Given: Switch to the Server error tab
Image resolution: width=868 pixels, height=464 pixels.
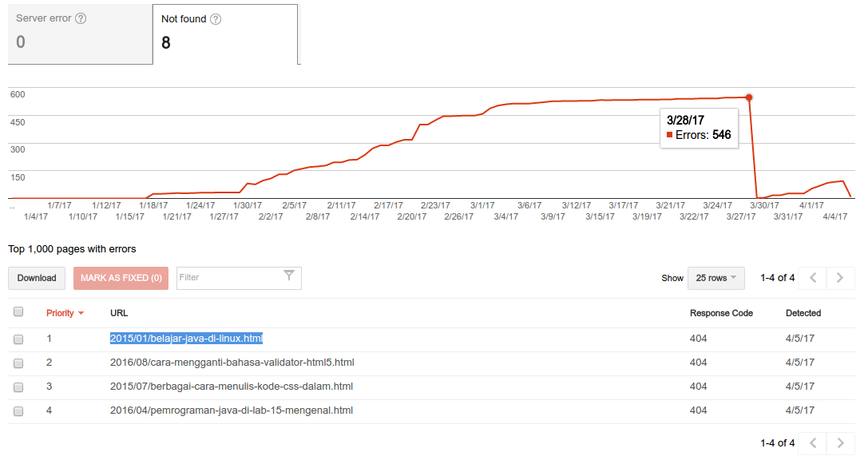Looking at the screenshot, I should click(79, 34).
